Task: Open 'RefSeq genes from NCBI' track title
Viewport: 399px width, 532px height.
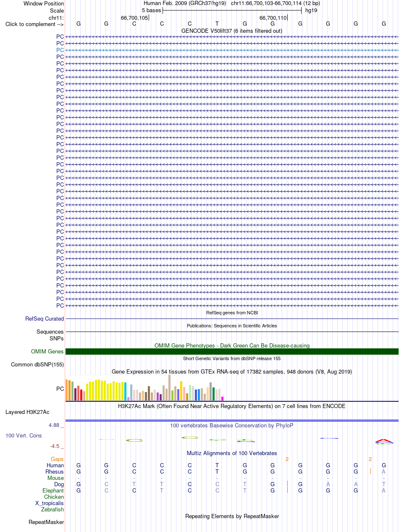Action: click(x=232, y=313)
